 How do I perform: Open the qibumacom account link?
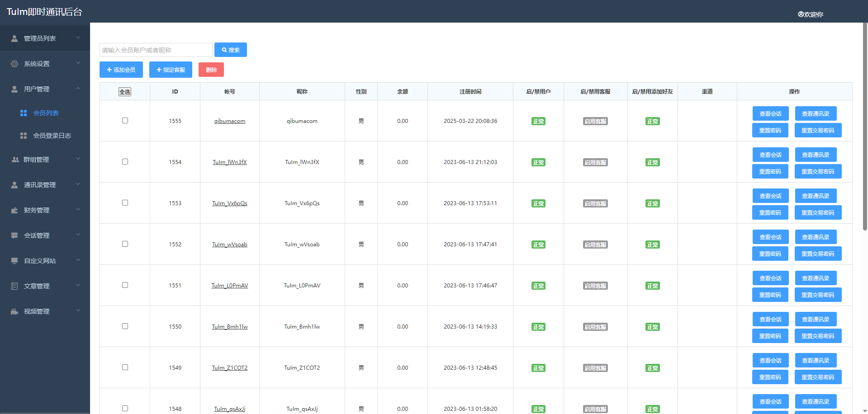(x=230, y=121)
